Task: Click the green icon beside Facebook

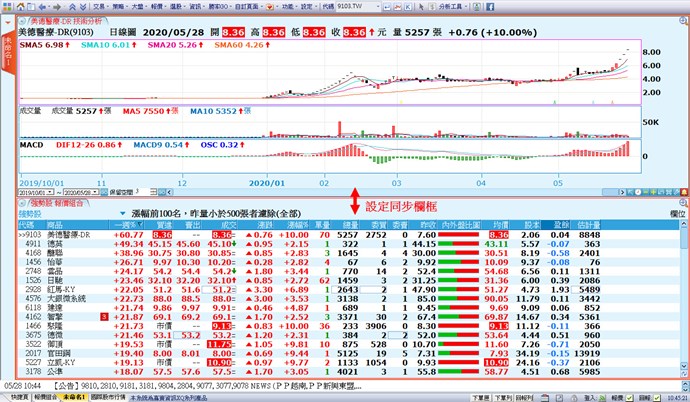Action: [x=477, y=7]
